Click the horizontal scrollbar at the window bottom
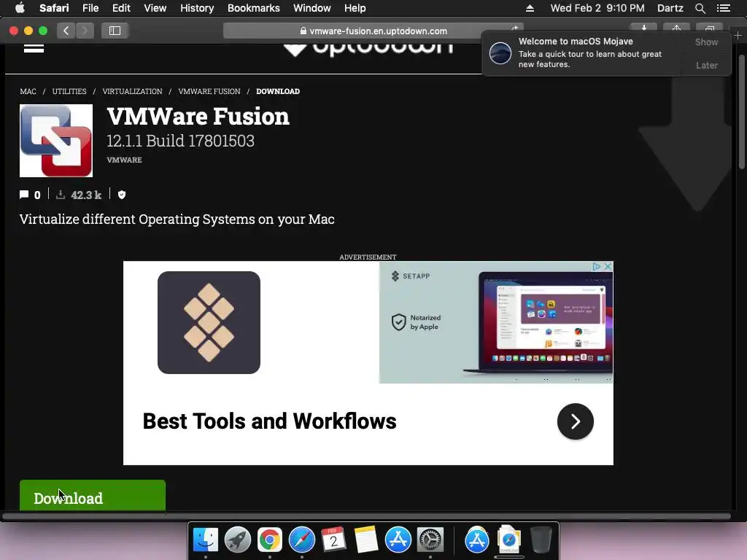This screenshot has width=747, height=560. (x=366, y=516)
